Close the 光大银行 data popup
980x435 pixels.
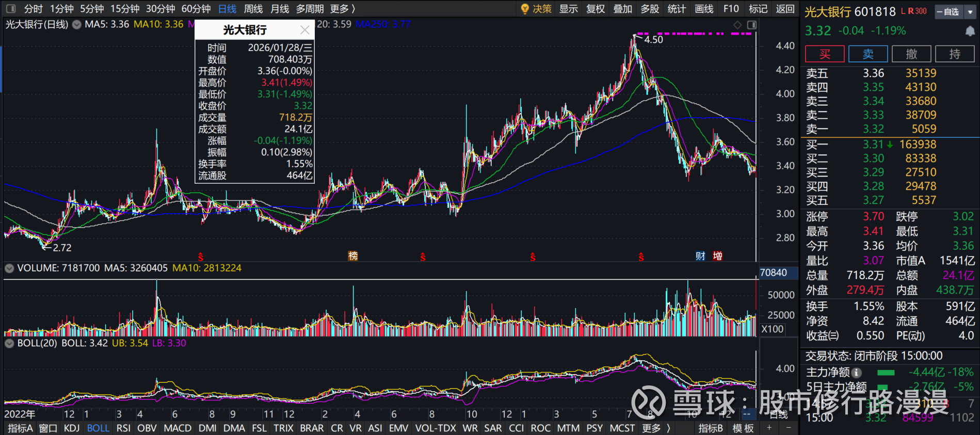[x=305, y=30]
